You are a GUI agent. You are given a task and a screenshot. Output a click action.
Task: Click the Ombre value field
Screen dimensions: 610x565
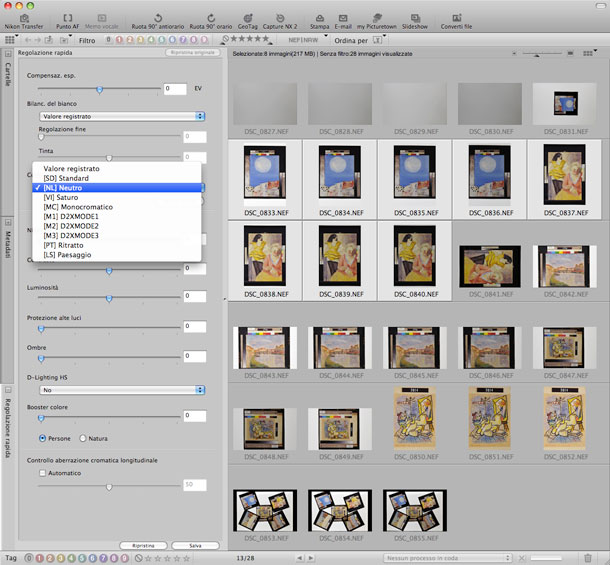(x=195, y=356)
